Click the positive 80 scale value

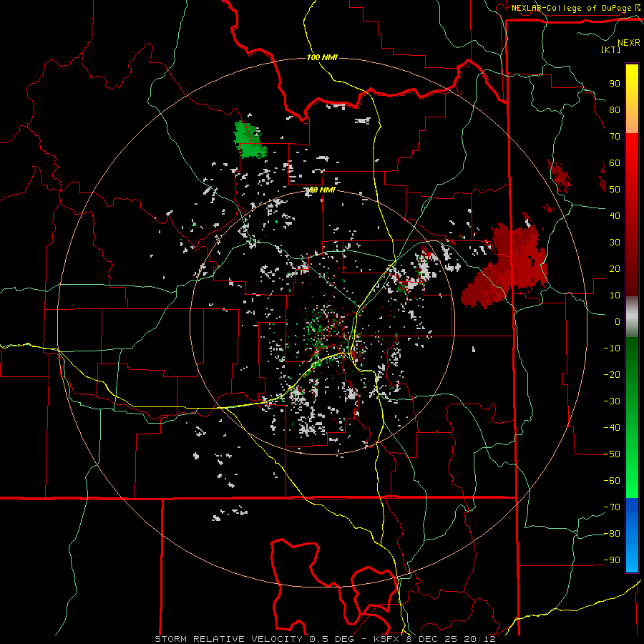pos(615,110)
